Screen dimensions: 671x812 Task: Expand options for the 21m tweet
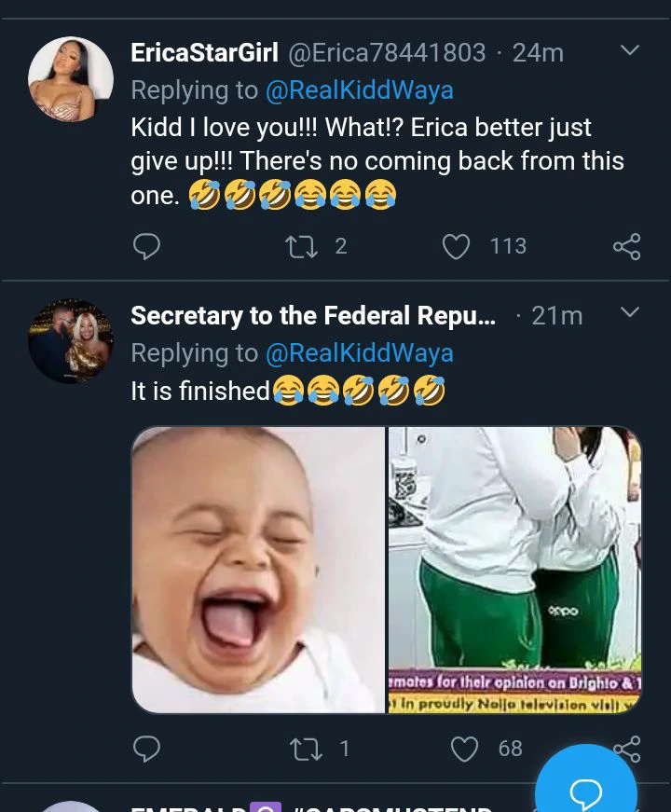[630, 312]
